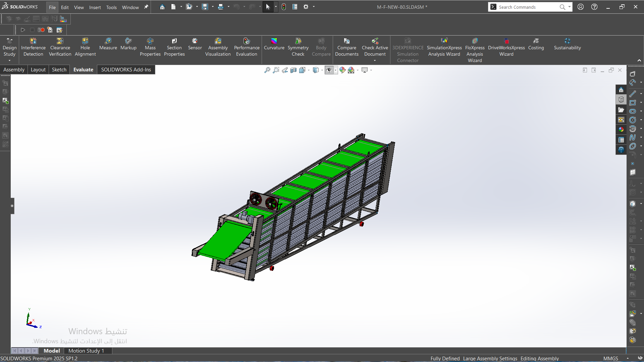This screenshot has height=362, width=644.
Task: Play the macro with the run button
Action: click(23, 30)
